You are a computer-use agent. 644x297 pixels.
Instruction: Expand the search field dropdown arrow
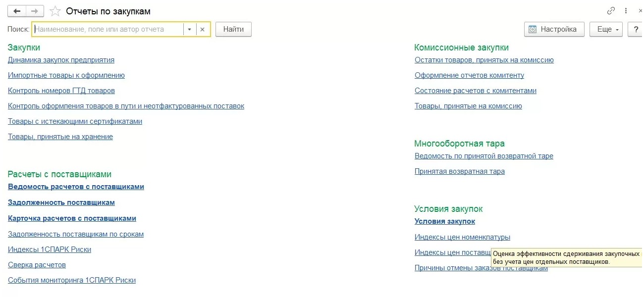(189, 29)
